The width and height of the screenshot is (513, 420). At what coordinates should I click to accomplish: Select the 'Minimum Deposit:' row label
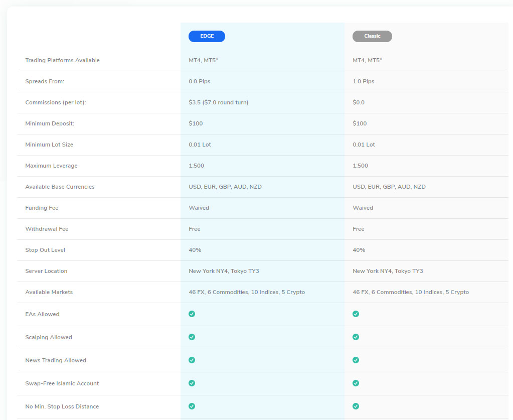[x=50, y=123]
